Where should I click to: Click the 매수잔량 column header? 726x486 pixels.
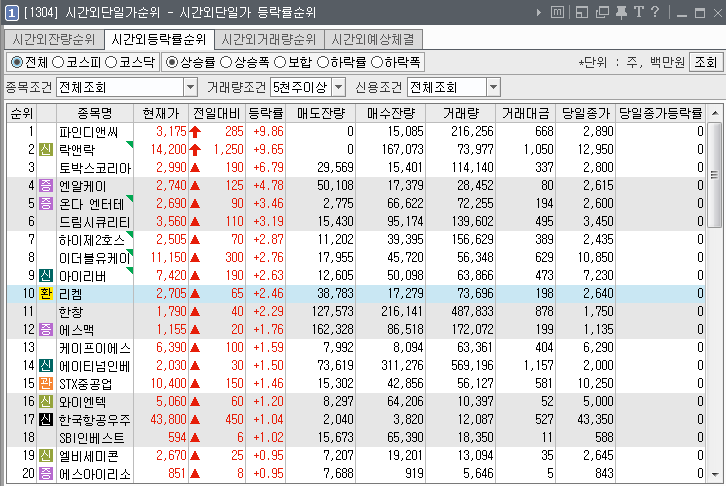click(391, 113)
